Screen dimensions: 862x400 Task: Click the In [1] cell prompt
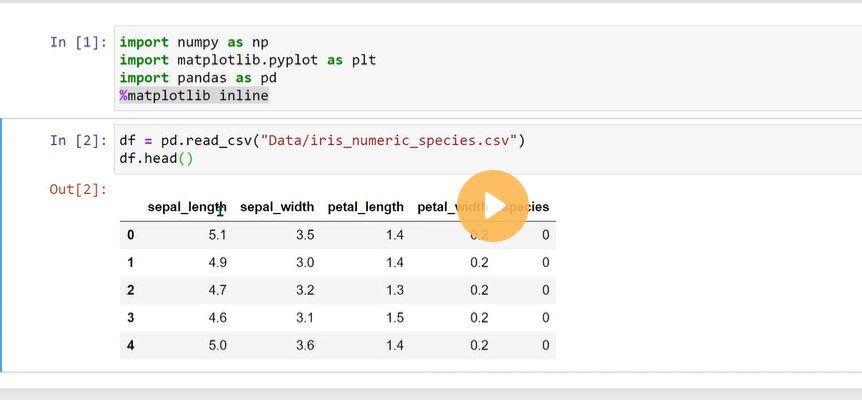coord(79,42)
